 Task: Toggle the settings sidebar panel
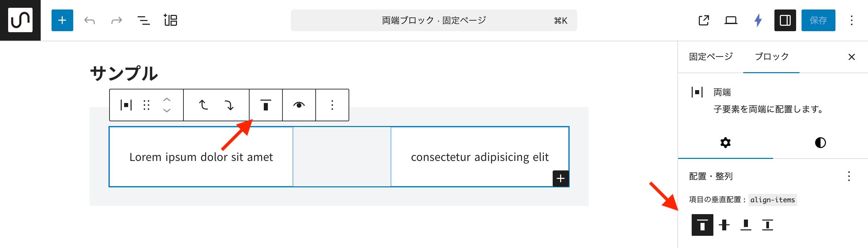coord(785,20)
